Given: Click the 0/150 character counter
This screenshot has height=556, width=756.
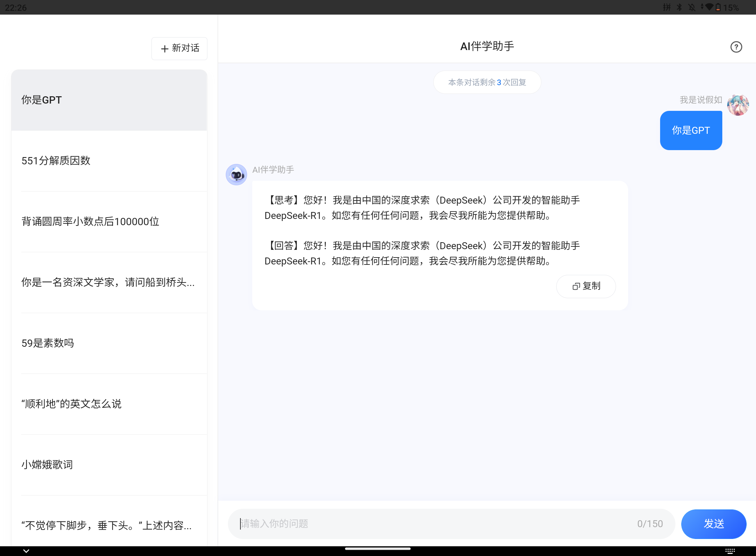Looking at the screenshot, I should [x=650, y=524].
